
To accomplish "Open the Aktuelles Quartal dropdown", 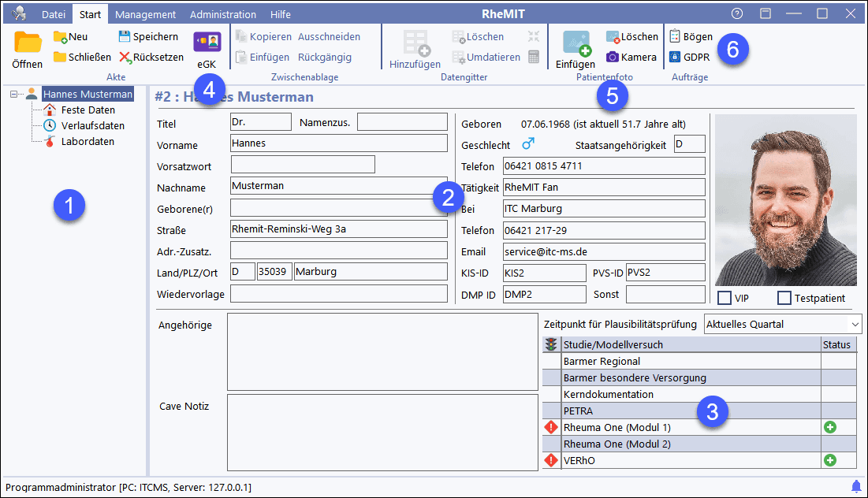I will [855, 324].
